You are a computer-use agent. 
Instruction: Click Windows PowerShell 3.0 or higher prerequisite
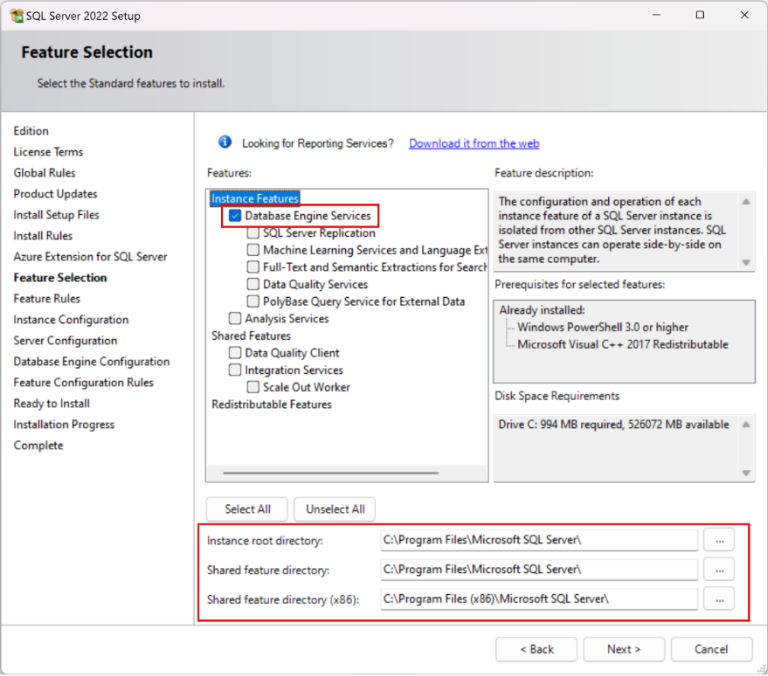tap(602, 327)
